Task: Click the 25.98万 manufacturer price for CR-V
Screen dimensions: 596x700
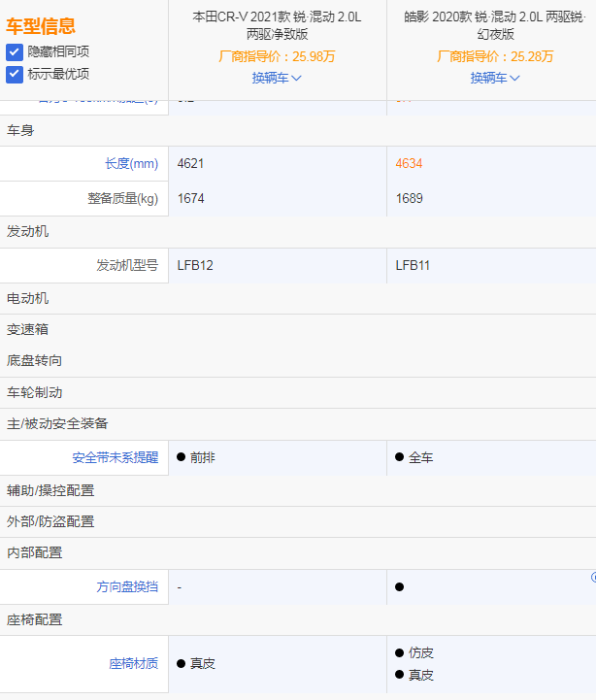Action: coord(310,56)
